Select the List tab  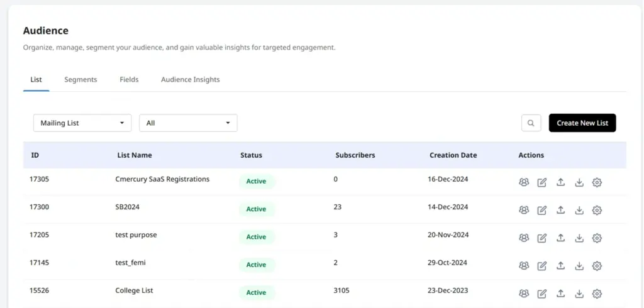point(36,80)
